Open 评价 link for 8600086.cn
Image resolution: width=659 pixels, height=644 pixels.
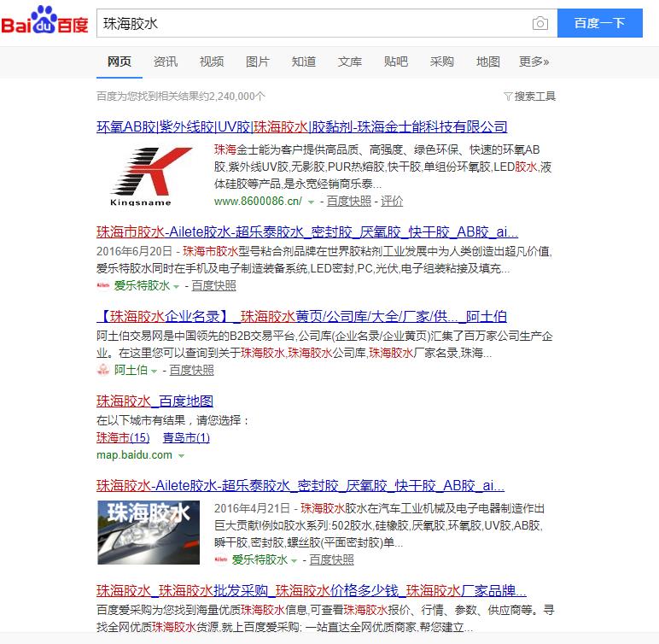coord(392,201)
